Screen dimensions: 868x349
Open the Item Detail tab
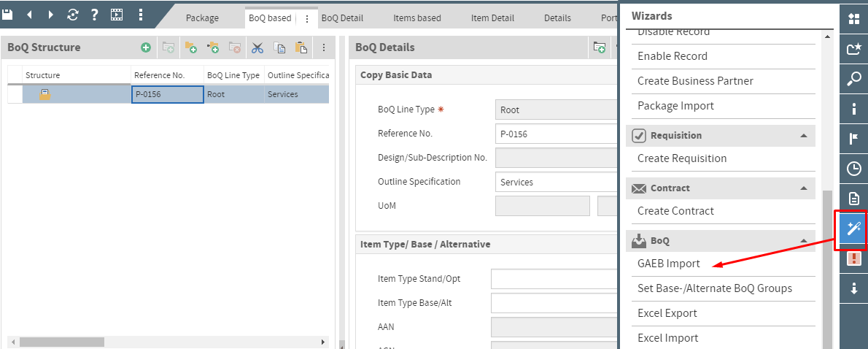[x=492, y=18]
